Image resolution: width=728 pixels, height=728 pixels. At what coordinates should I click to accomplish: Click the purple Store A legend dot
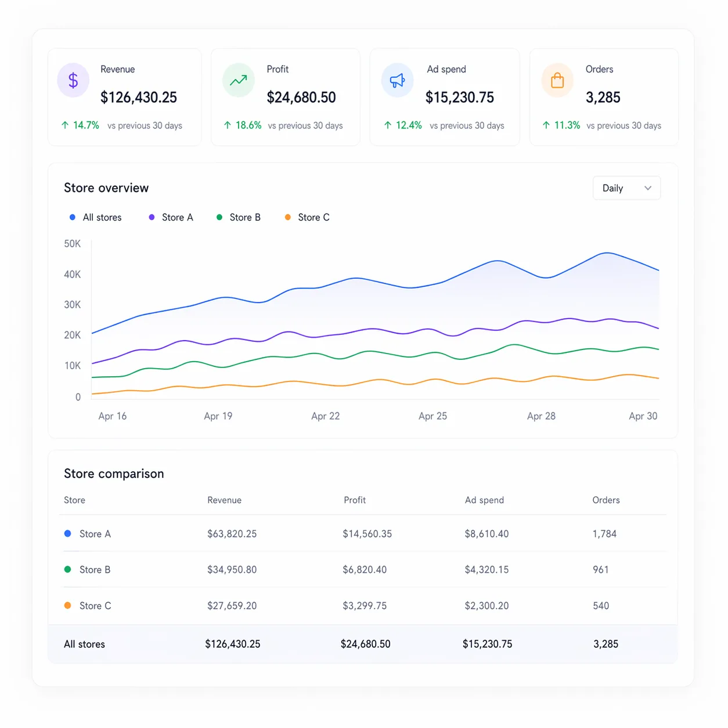click(152, 217)
